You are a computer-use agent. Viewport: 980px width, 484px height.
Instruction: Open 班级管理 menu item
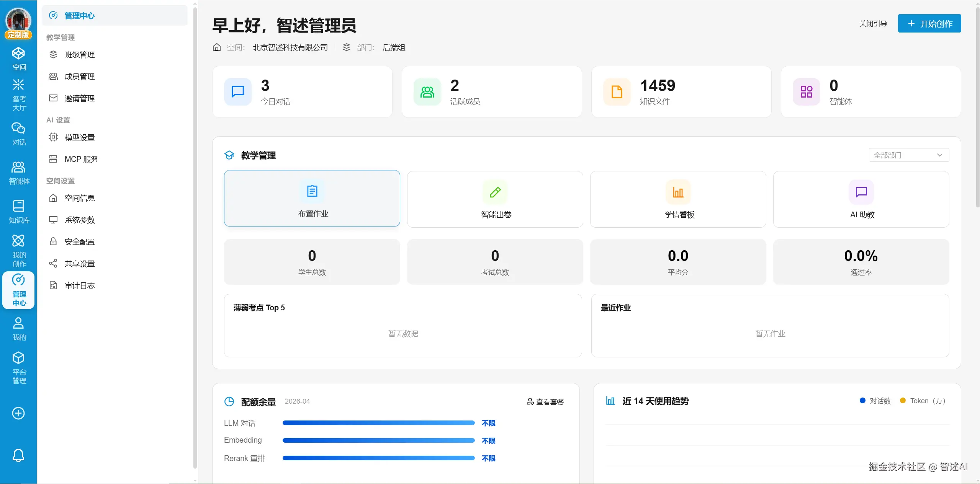80,55
